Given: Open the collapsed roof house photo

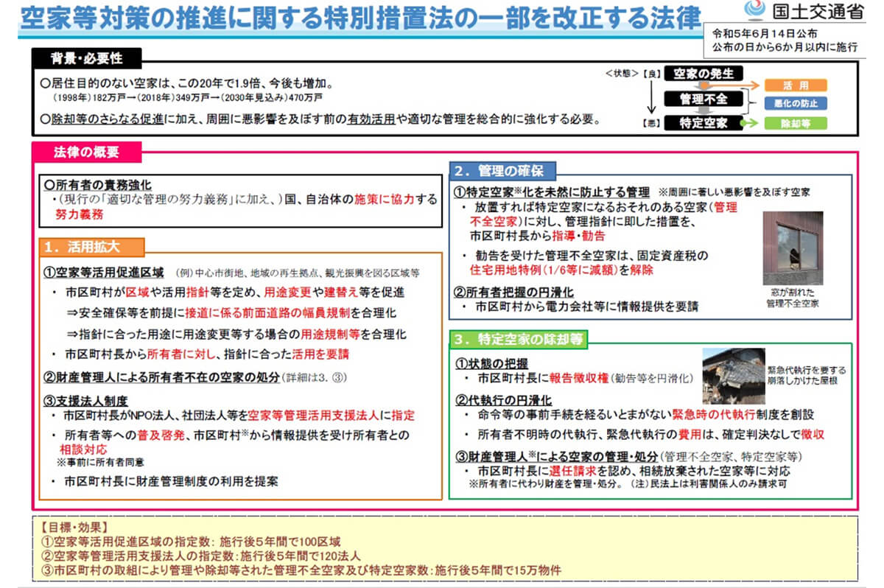Looking at the screenshot, I should (734, 375).
